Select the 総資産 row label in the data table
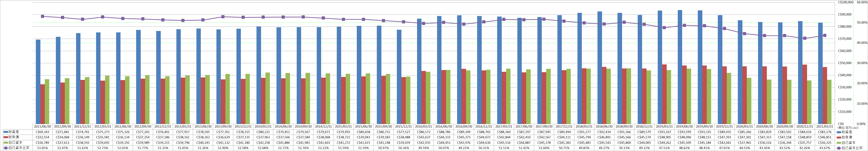This screenshot has height=151, width=868. point(14,132)
